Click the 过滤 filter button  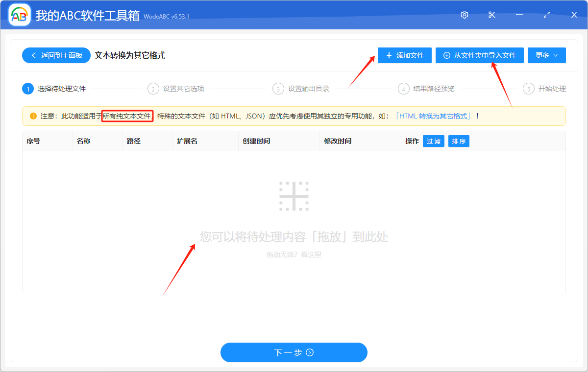click(x=433, y=140)
